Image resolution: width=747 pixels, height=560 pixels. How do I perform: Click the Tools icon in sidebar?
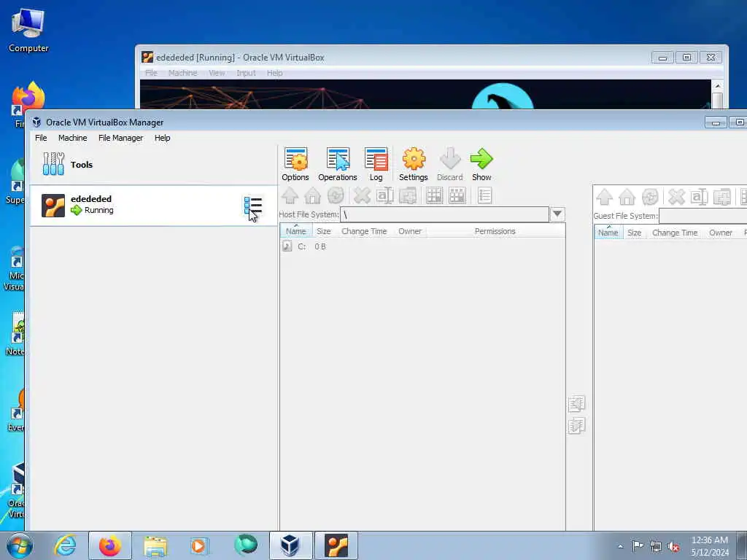53,164
